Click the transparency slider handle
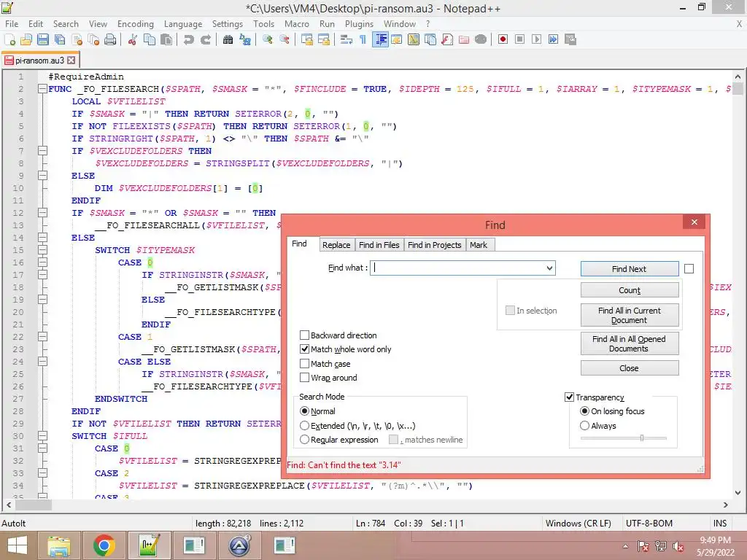 [x=642, y=438]
